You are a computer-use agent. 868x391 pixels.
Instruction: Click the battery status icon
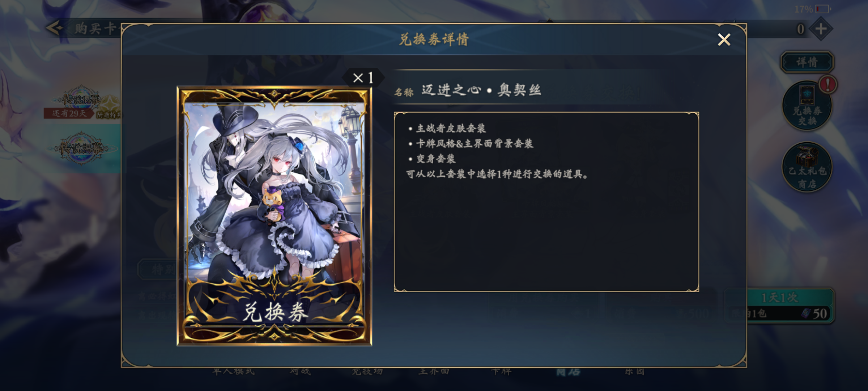(x=822, y=9)
